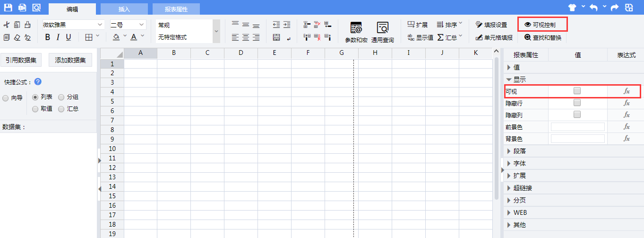Click the blue help icon beside 快捷公式

[x=38, y=82]
